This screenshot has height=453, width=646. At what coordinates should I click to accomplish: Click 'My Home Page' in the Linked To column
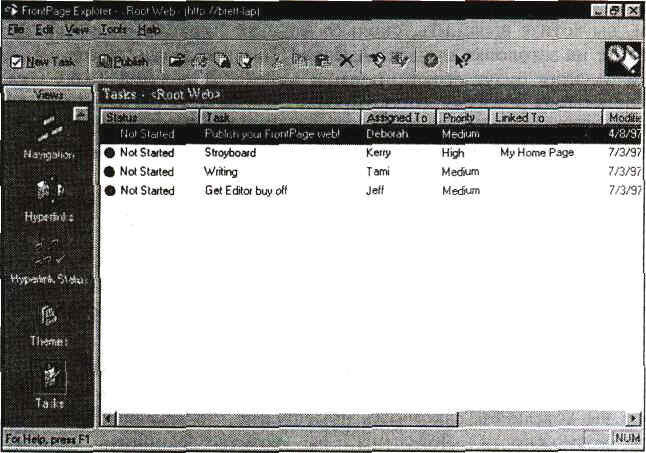pos(537,153)
